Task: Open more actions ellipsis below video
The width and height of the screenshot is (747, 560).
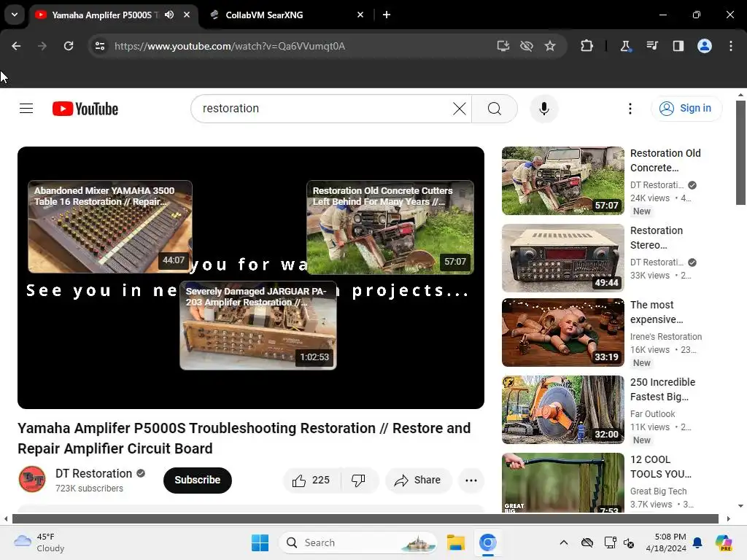Action: click(471, 480)
